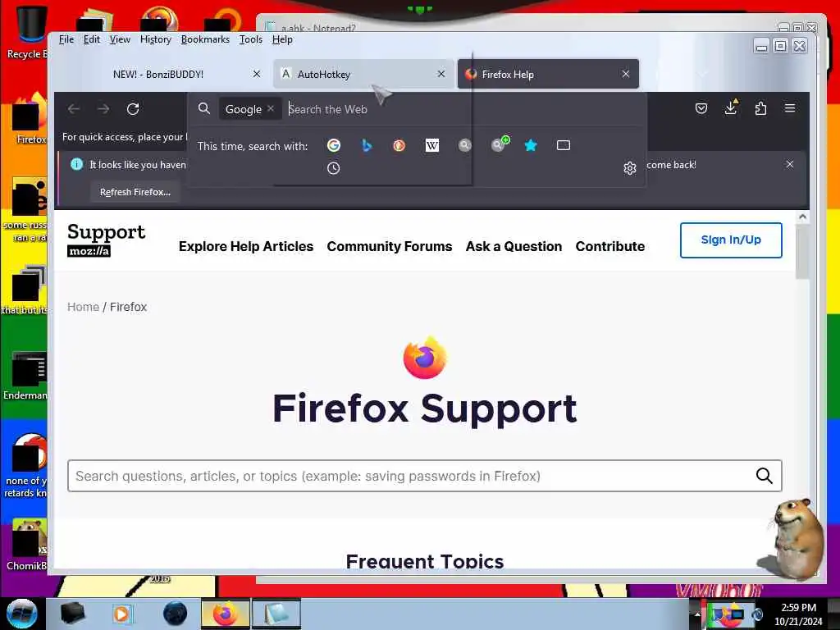Close the BonziBUDDY tab
The height and width of the screenshot is (630, 840).
tap(257, 74)
